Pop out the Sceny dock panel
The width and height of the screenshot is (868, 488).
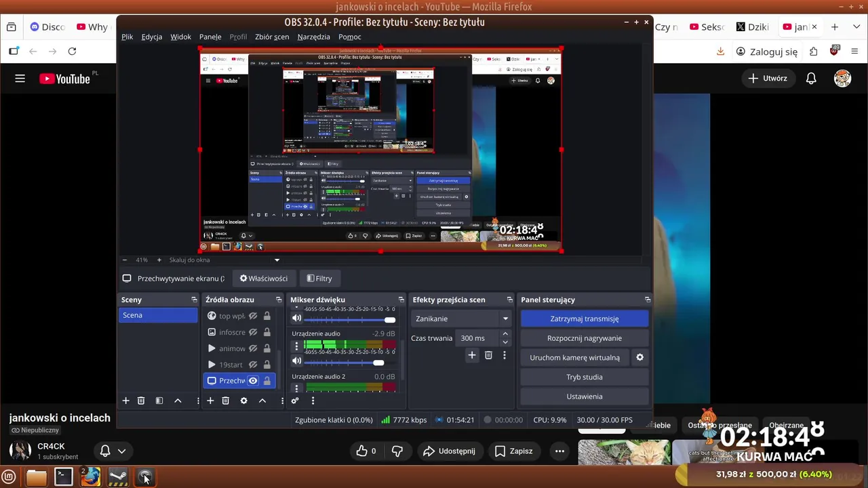coord(194,300)
